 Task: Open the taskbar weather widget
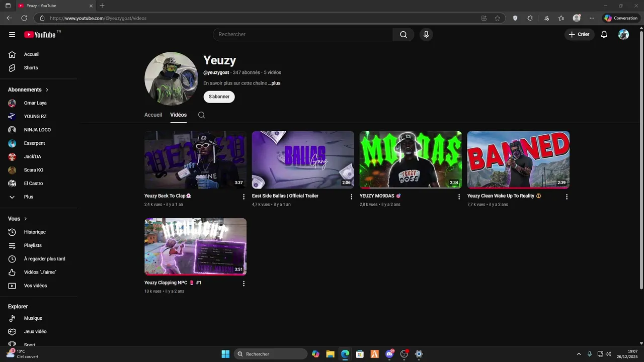click(23, 354)
